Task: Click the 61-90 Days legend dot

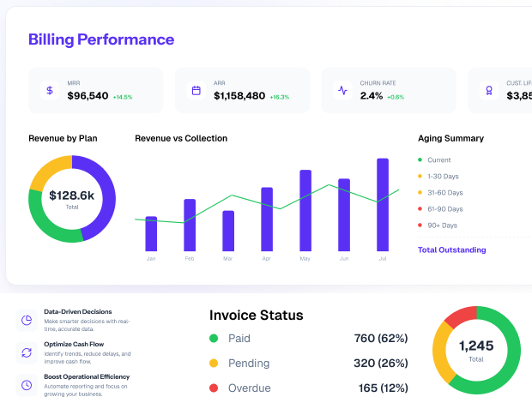Action: pyautogui.click(x=420, y=208)
